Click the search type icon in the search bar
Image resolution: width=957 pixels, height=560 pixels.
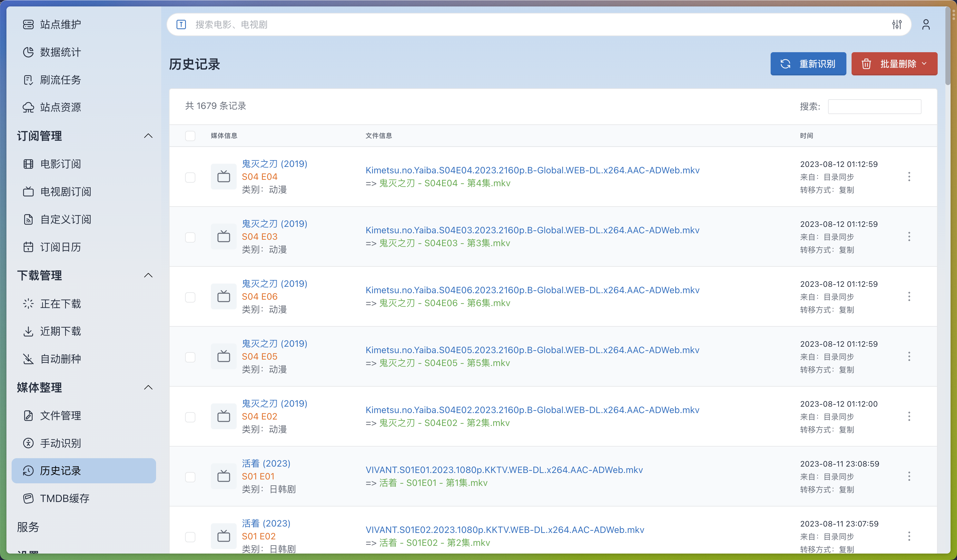[x=181, y=25]
